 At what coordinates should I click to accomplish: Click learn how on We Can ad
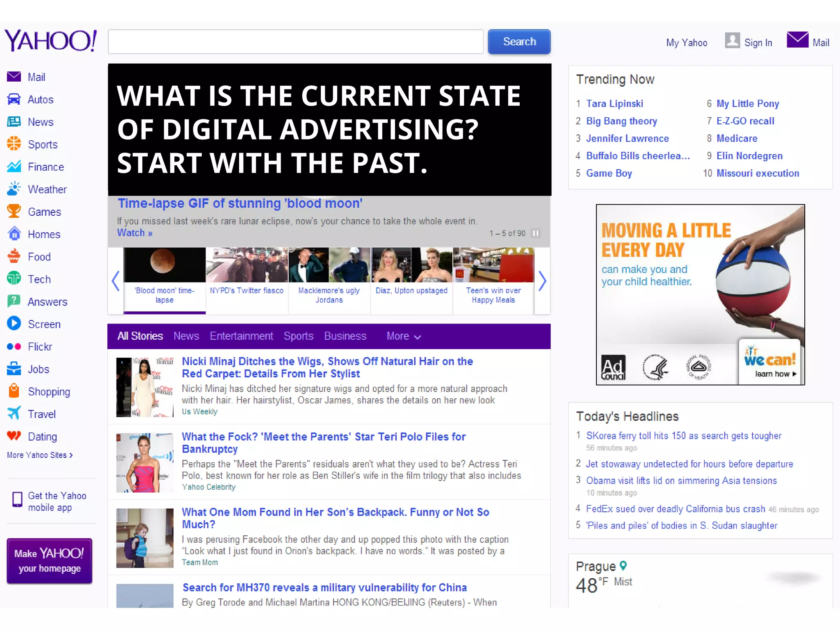[775, 374]
